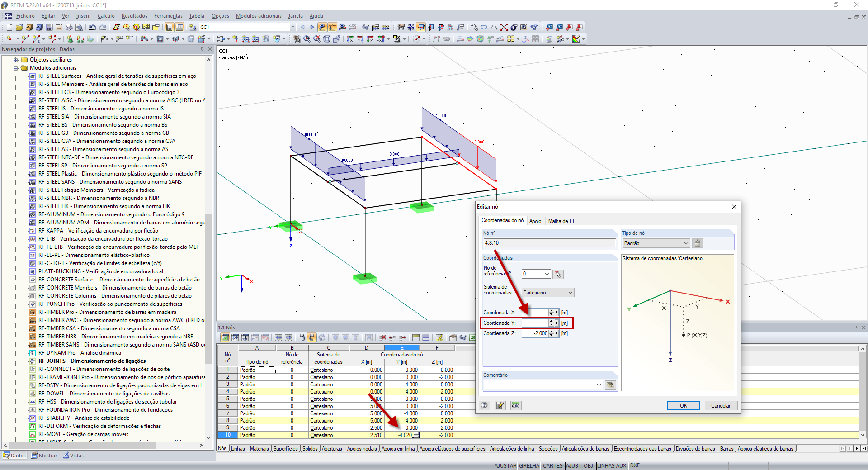868x470 pixels.
Task: Click the Print icon in toolbar
Action: pyautogui.click(x=69, y=27)
